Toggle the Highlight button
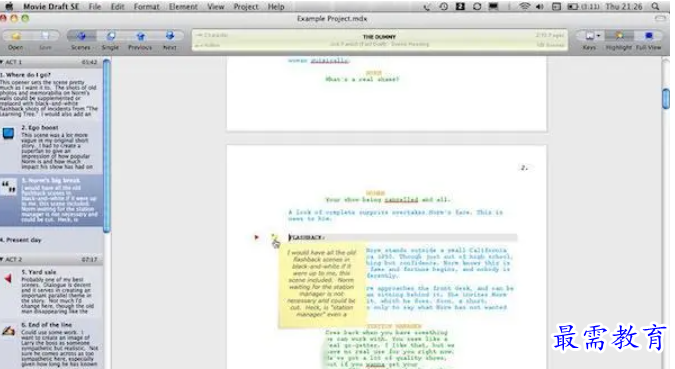 click(x=619, y=36)
